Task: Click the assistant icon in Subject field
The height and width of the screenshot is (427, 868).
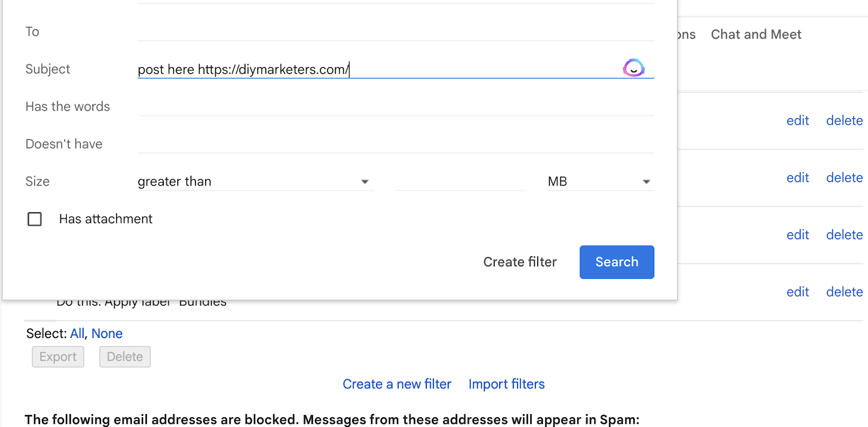Action: pos(633,68)
